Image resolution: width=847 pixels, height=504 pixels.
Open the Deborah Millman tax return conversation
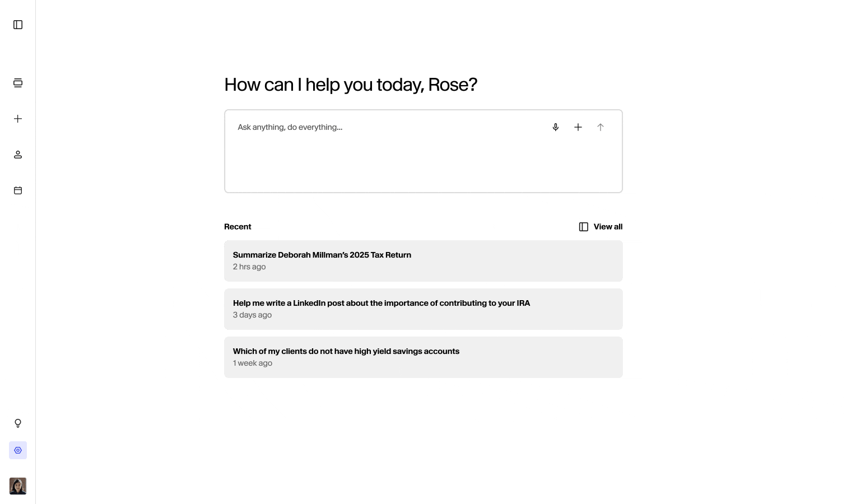pyautogui.click(x=424, y=261)
